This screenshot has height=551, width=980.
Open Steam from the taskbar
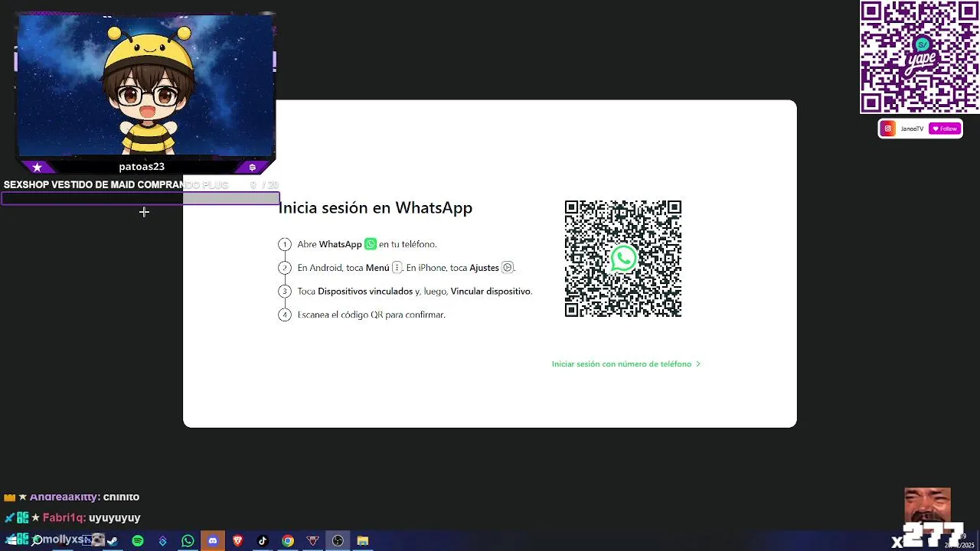113,541
